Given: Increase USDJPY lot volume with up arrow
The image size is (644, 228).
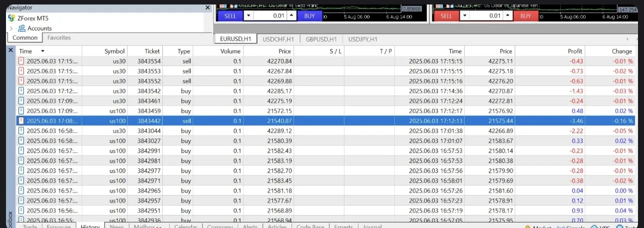Looking at the screenshot, I should [x=508, y=15].
